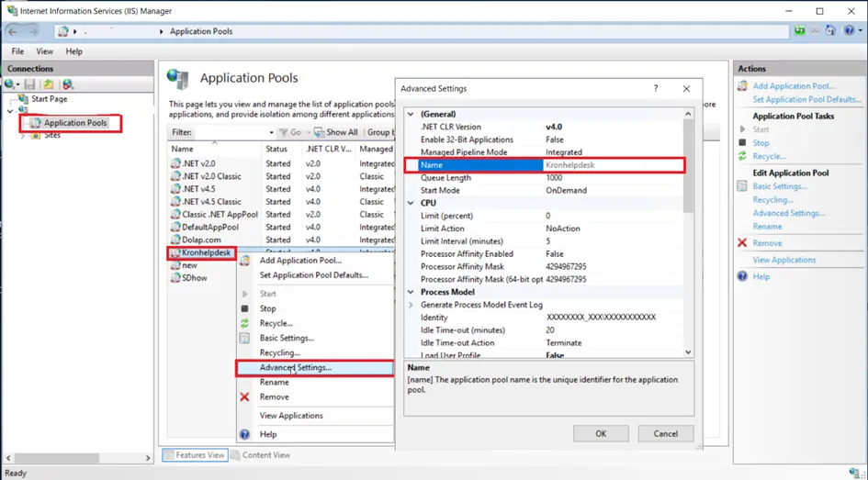
Task: Select the .NET v4.5 application pool
Action: [198, 189]
